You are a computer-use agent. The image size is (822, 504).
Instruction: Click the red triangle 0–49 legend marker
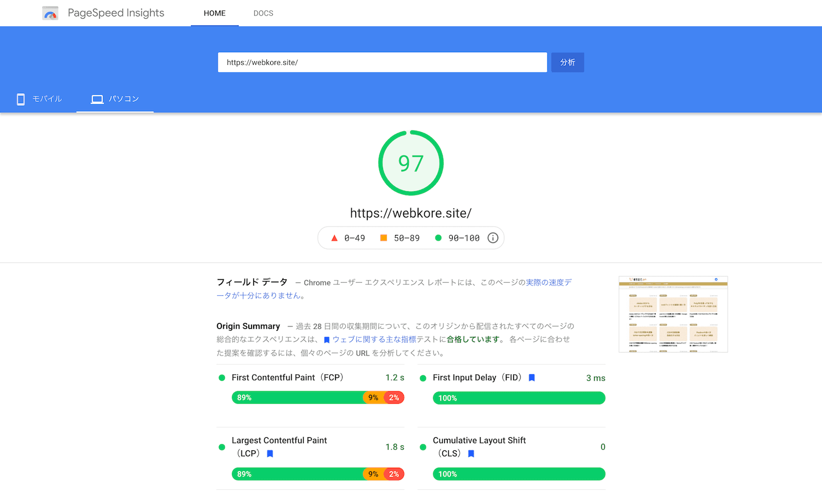coord(334,238)
